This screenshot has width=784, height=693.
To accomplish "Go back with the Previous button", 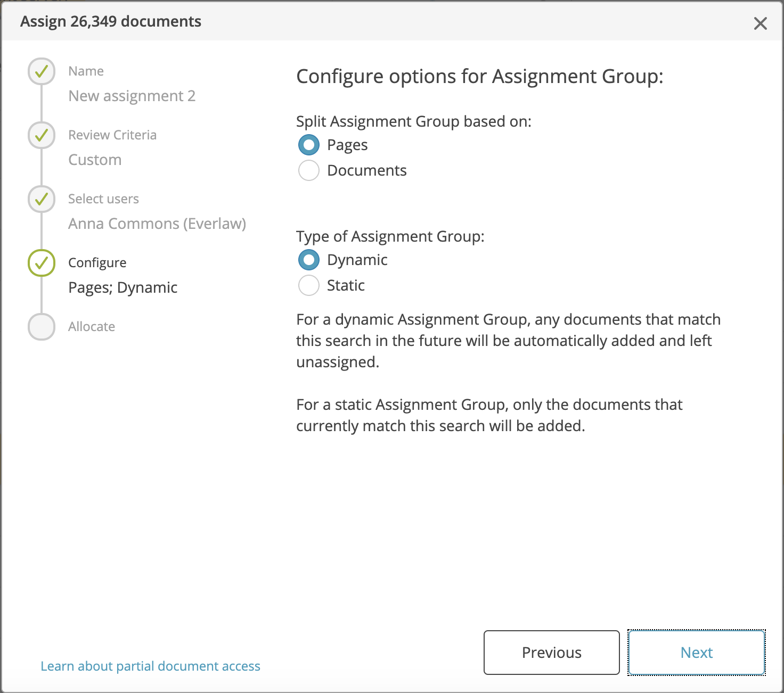I will point(552,653).
